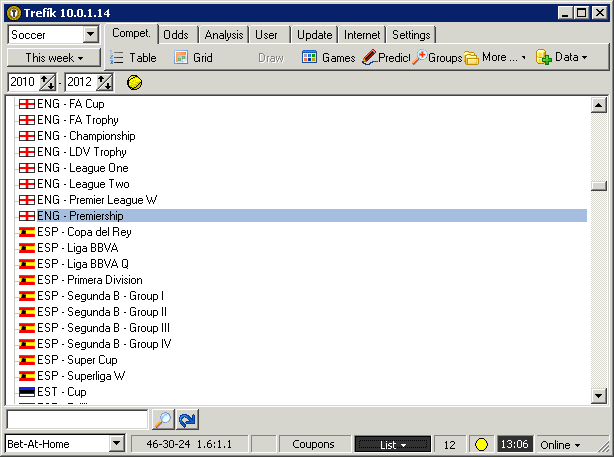Open the Bet-At-Home bookmaker dropdown

tap(117, 444)
